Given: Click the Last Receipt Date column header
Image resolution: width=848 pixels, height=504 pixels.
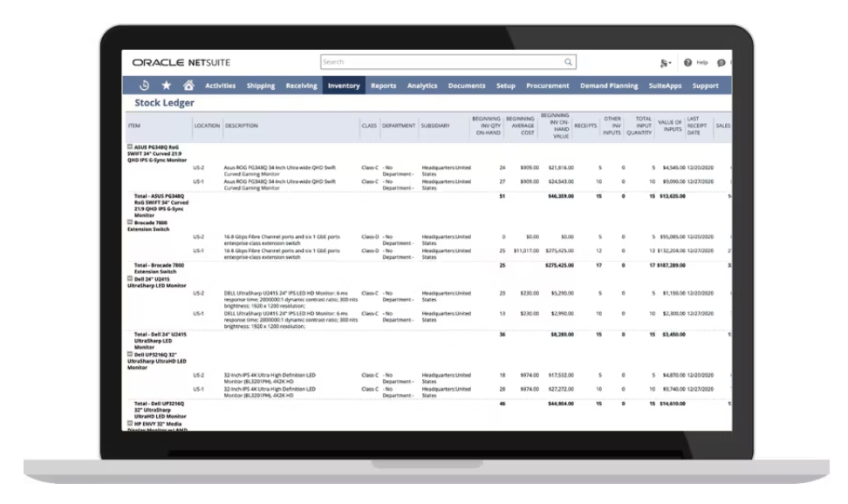Looking at the screenshot, I should click(697, 126).
